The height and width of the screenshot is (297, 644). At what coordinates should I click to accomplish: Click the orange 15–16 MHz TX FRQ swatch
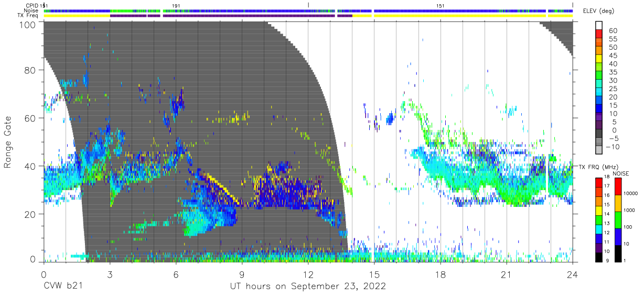point(598,201)
